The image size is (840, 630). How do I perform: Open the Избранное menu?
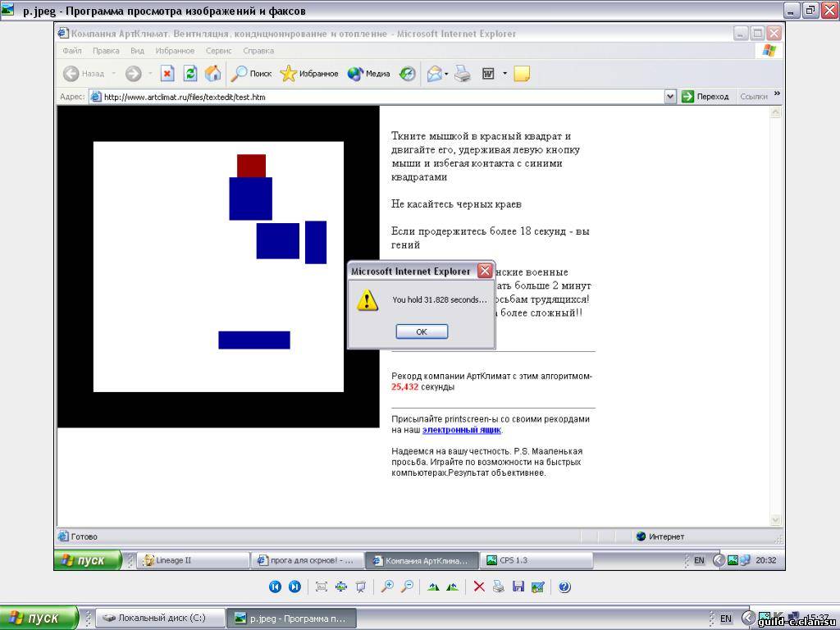175,50
